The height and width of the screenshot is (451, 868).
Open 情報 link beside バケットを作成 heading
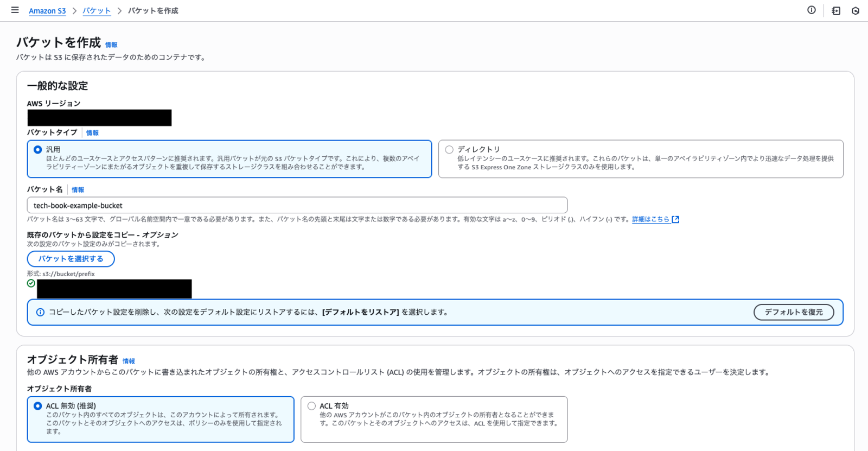pyautogui.click(x=111, y=45)
